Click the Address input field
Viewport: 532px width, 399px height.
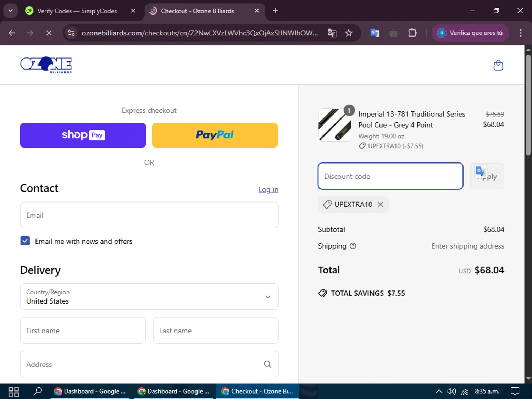coord(149,364)
